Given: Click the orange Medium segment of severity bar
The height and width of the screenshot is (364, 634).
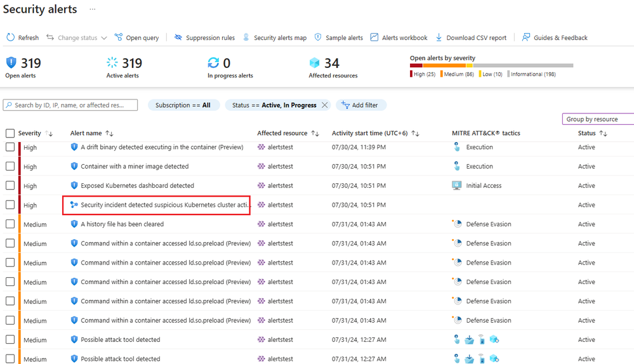Looking at the screenshot, I should [x=444, y=65].
